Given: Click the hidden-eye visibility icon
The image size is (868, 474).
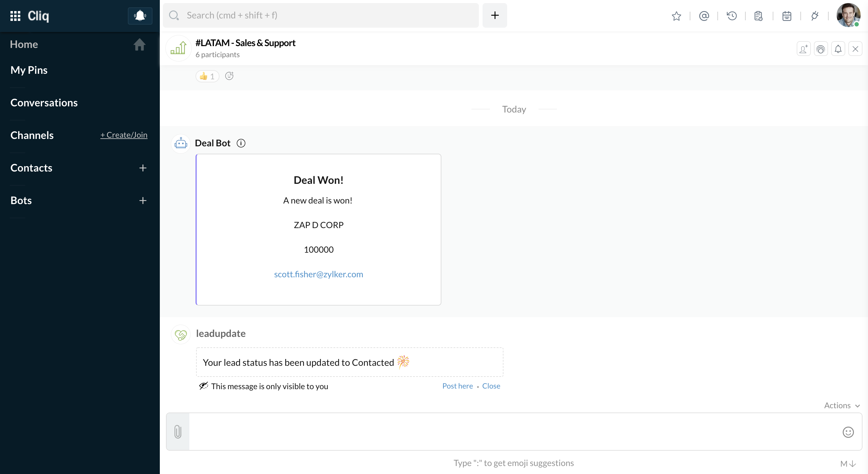Looking at the screenshot, I should pyautogui.click(x=203, y=386).
